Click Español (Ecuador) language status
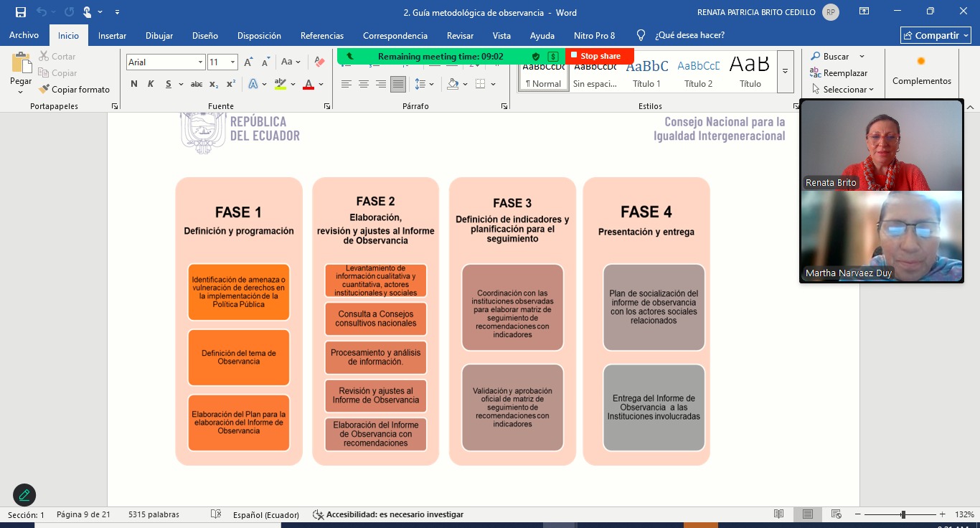The image size is (980, 528). (x=266, y=514)
